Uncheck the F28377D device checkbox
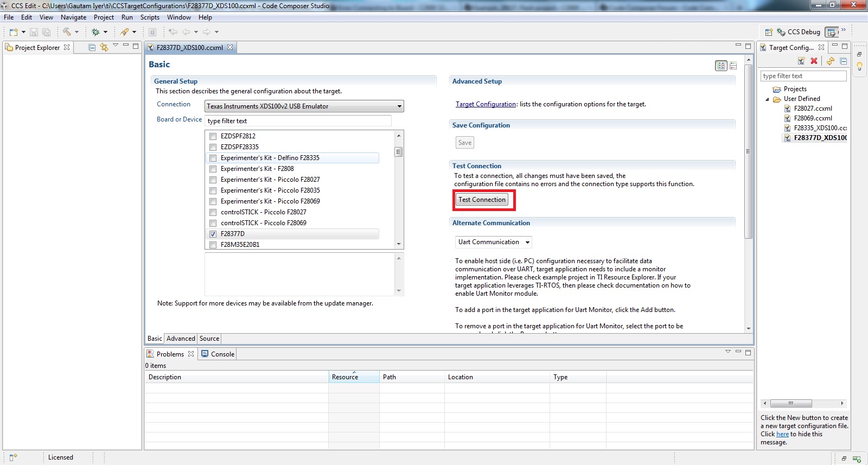Image resolution: width=868 pixels, height=465 pixels. (x=213, y=234)
